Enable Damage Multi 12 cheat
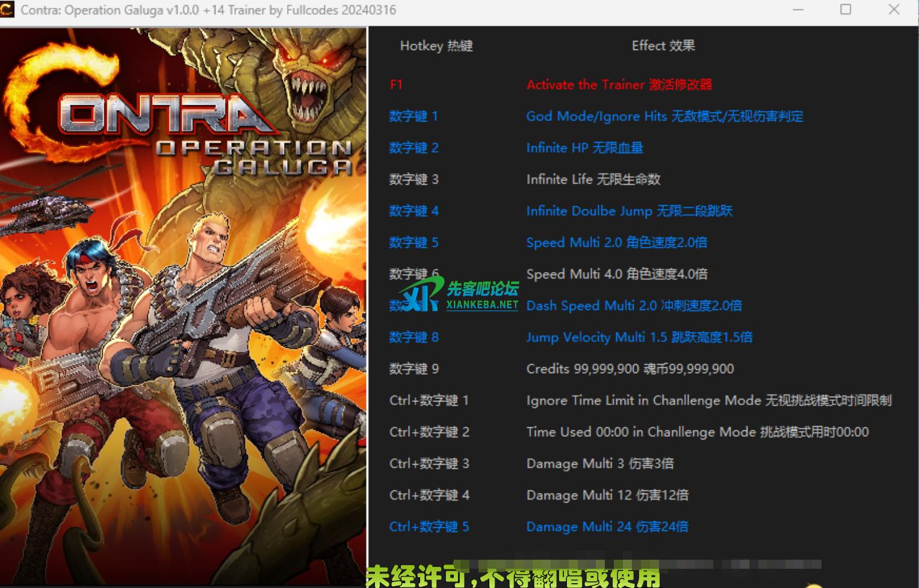The width and height of the screenshot is (919, 588). [x=607, y=495]
